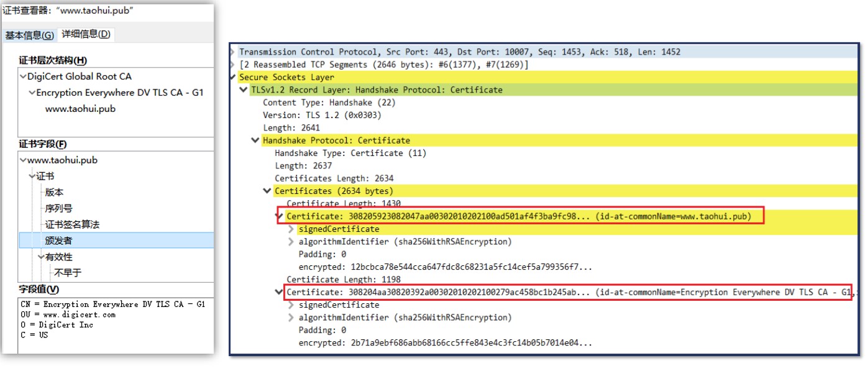868x376 pixels.
Task: Collapse the TLSv1.2 Record Layer node
Action: click(x=244, y=90)
